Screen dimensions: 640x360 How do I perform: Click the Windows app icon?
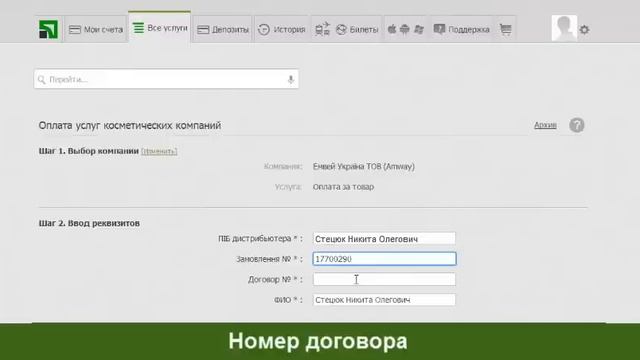419,29
